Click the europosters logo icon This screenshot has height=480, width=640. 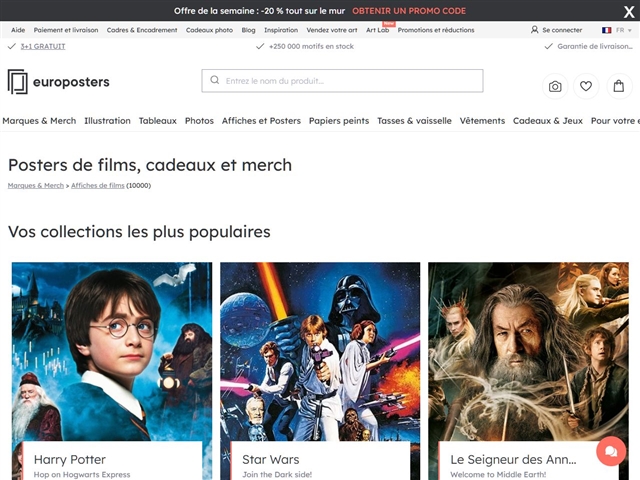[18, 82]
